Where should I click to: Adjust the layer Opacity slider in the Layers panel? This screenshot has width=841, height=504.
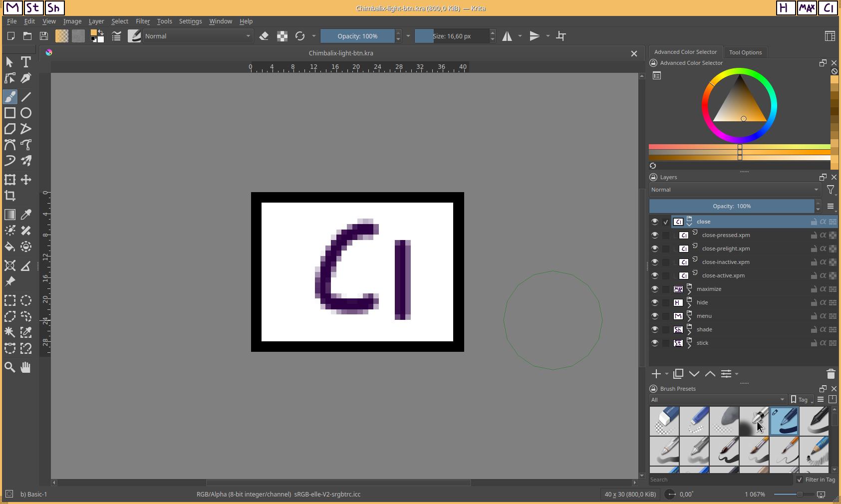pos(732,206)
